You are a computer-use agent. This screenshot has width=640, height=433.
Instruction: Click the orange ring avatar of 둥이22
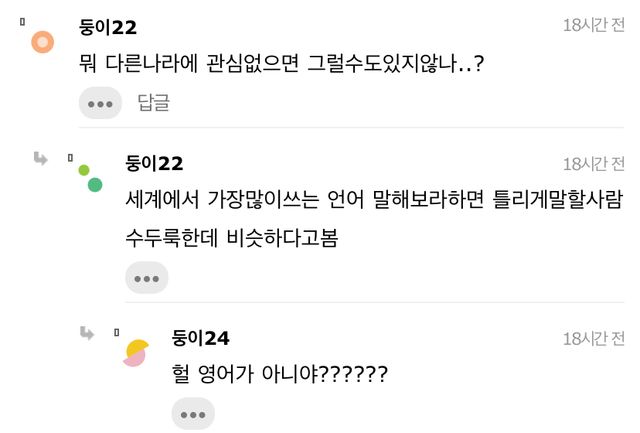[42, 42]
